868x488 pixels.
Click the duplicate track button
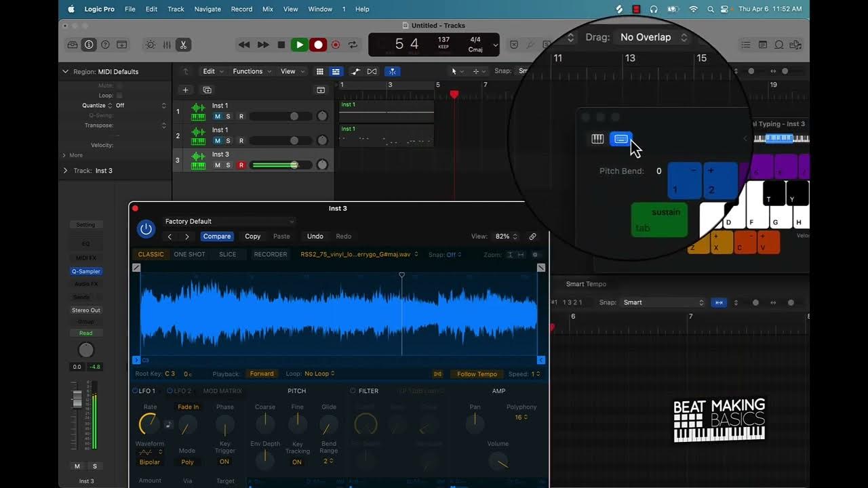tap(208, 89)
